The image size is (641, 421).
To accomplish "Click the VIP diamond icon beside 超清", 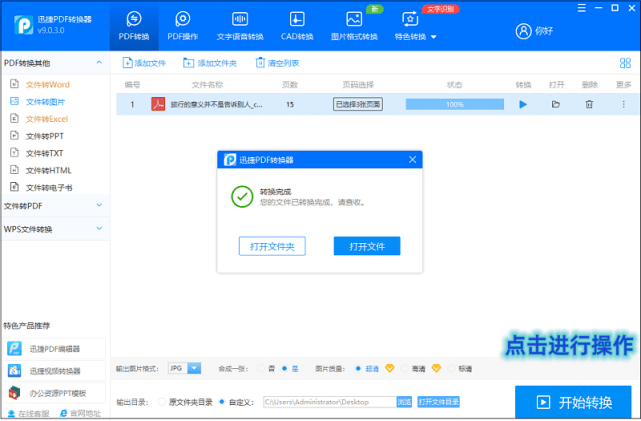I will tap(390, 368).
